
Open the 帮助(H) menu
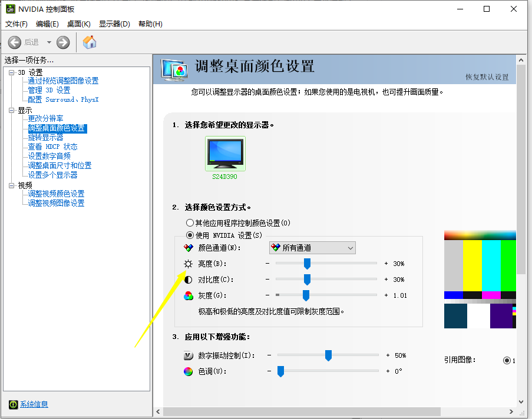[150, 24]
